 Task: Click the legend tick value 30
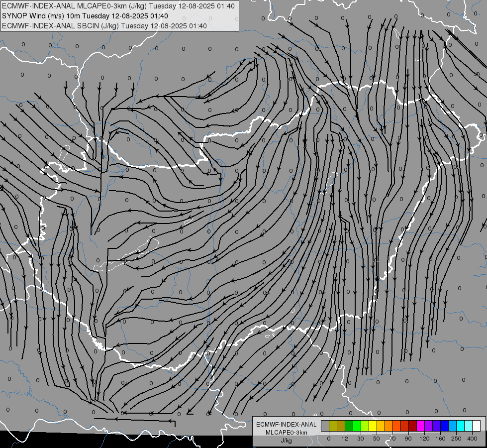pyautogui.click(x=361, y=439)
